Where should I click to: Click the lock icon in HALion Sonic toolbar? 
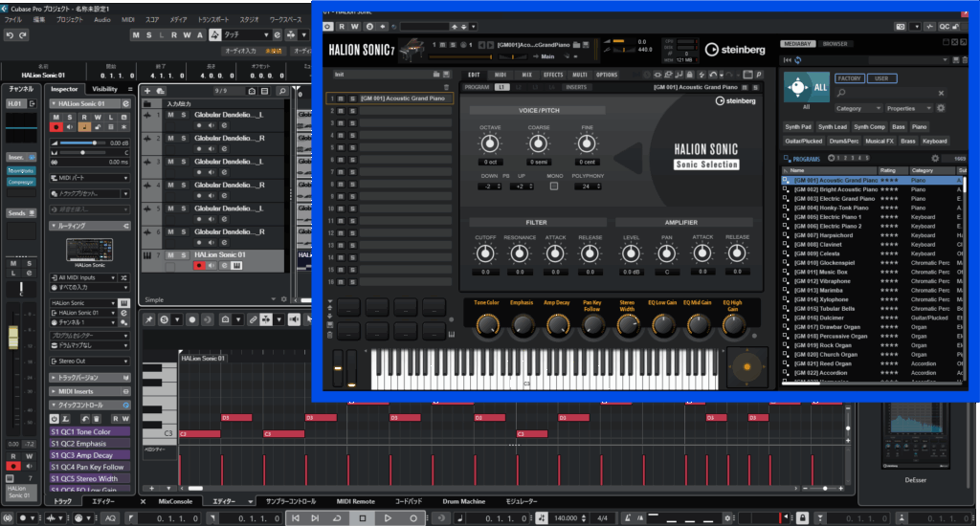689,75
